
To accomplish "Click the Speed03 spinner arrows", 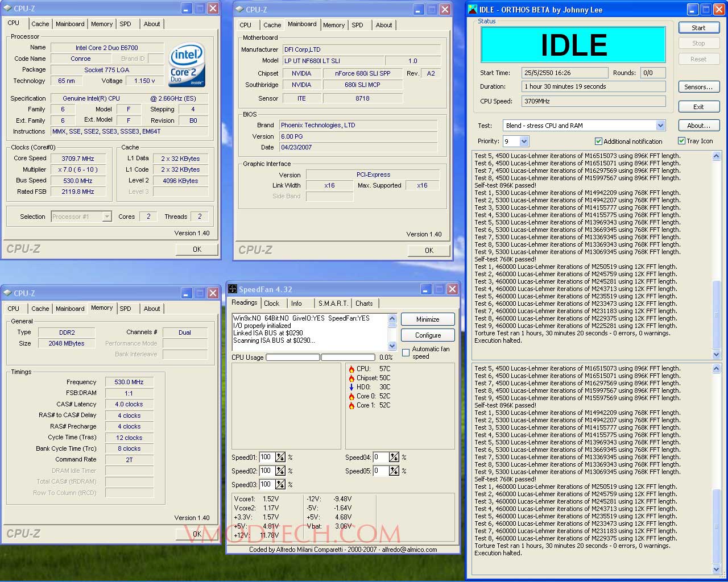I will click(x=280, y=485).
